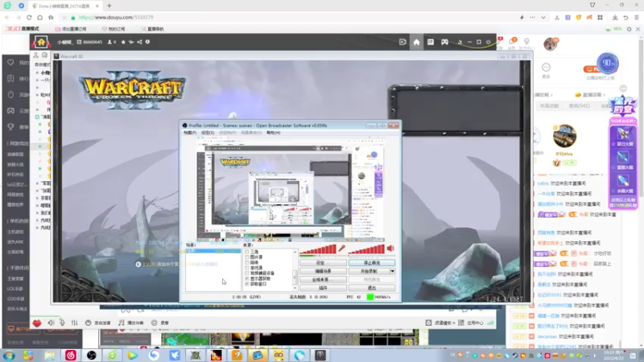Open settings gear on 360 live-mode bar
This screenshot has width=644, height=362.
[630, 29]
